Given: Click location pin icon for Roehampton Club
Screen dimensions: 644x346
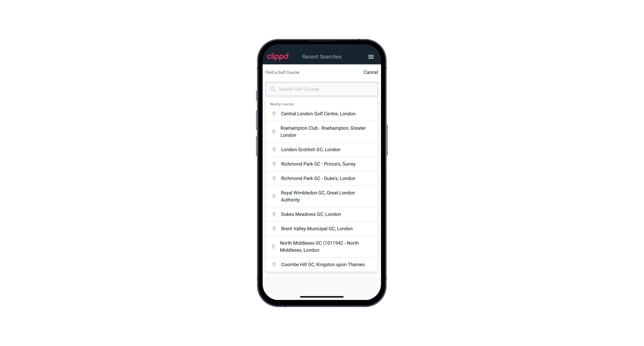Looking at the screenshot, I should [x=273, y=132].
